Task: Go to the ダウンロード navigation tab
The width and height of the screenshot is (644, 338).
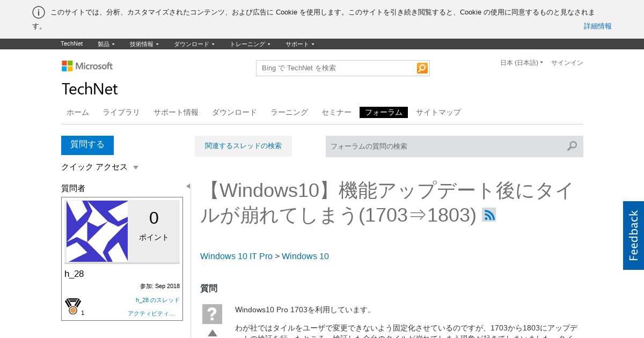Action: click(x=235, y=112)
